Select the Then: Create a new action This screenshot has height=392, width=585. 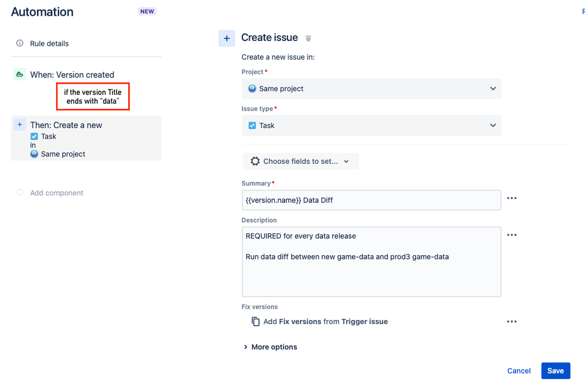click(86, 138)
